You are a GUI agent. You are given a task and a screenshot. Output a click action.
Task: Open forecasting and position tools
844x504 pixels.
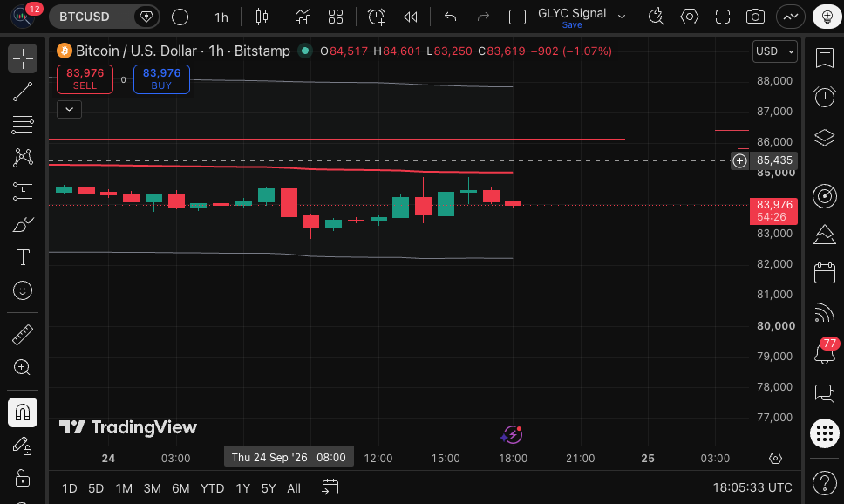coord(23,191)
